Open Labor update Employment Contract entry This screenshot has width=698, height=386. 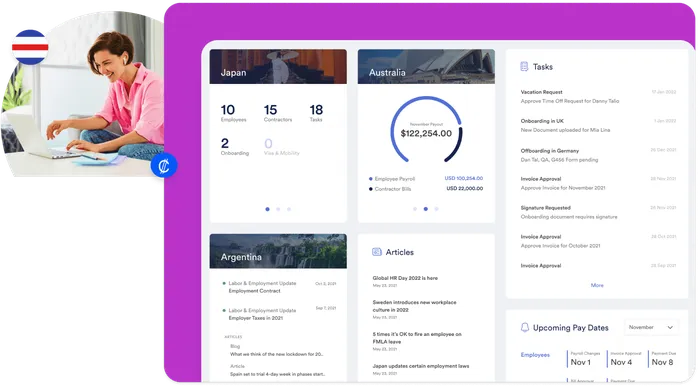coord(279,287)
